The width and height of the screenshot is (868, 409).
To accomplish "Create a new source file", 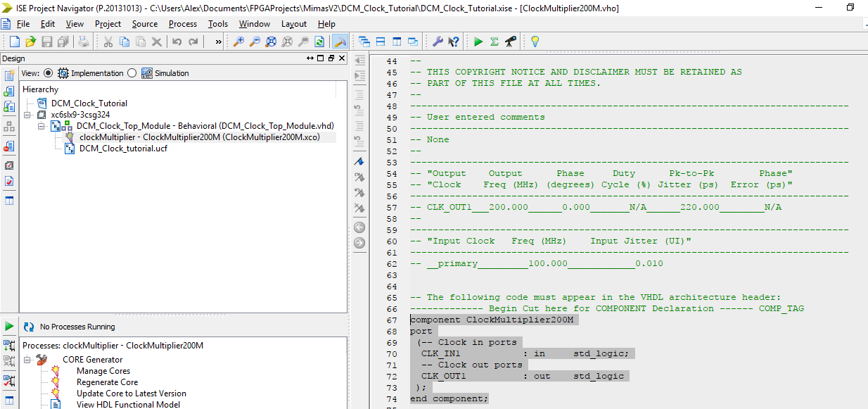I will click(x=13, y=41).
